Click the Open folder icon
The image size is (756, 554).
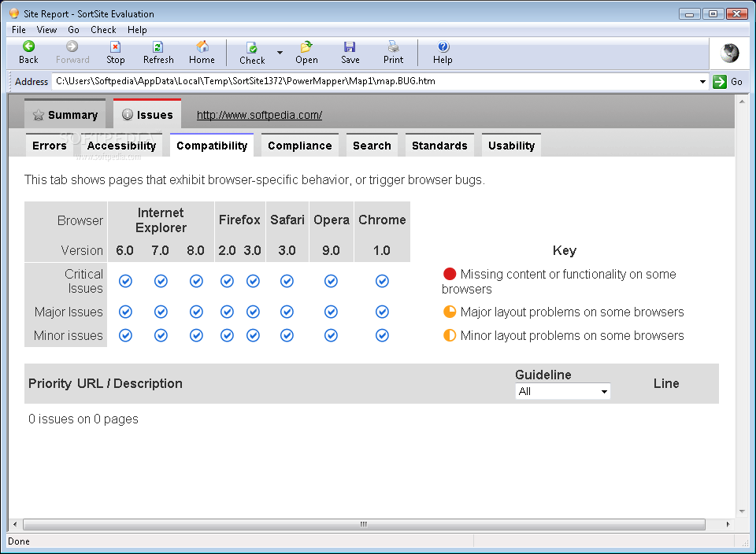306,47
